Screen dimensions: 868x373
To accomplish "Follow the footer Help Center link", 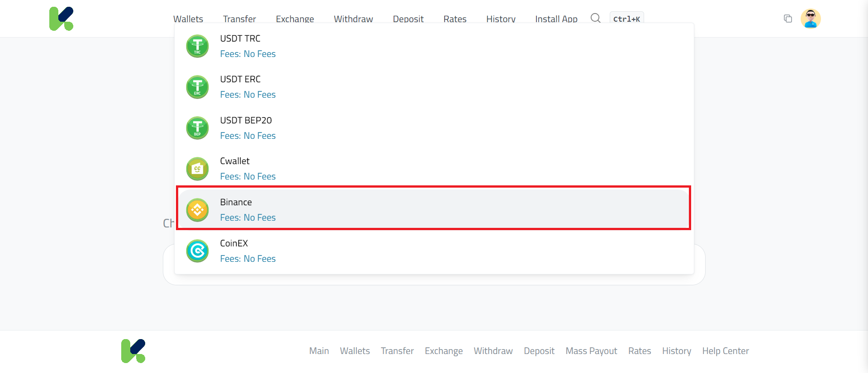I will pyautogui.click(x=726, y=351).
